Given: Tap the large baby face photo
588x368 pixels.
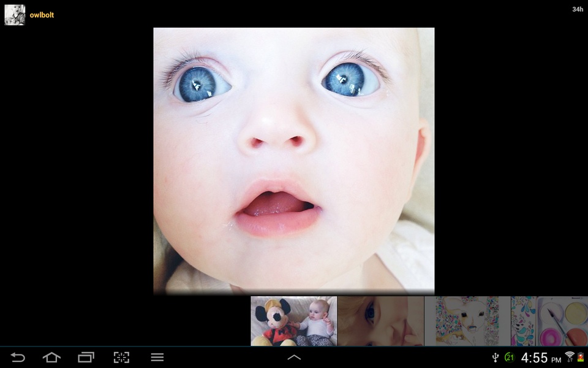Looking at the screenshot, I should tap(294, 161).
